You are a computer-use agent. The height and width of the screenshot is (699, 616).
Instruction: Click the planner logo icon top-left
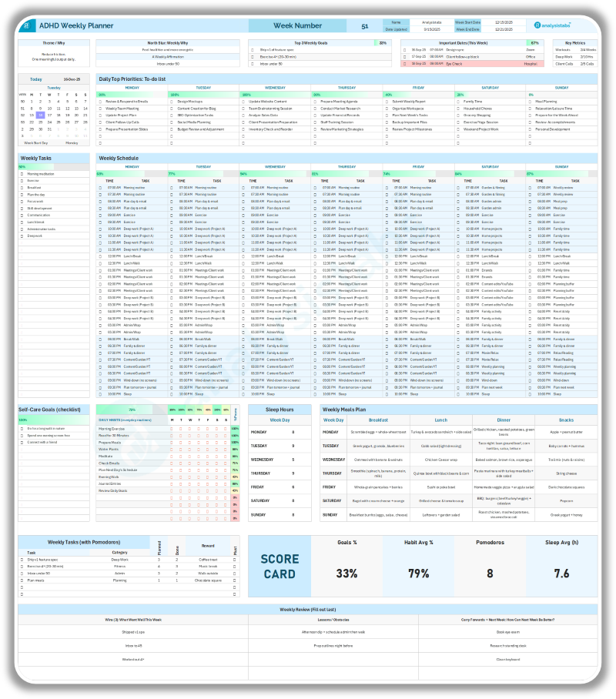[28, 25]
